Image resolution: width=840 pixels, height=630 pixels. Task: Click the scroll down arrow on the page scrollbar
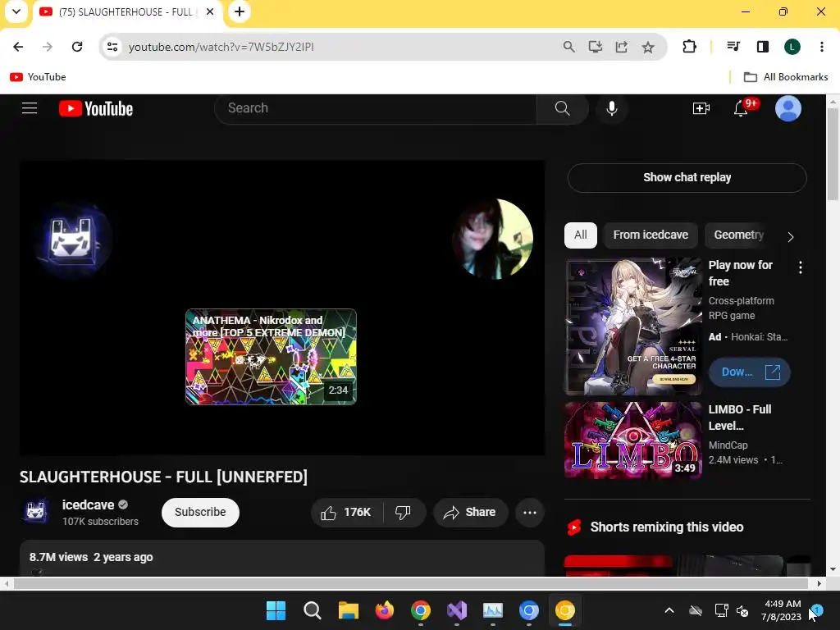[832, 569]
